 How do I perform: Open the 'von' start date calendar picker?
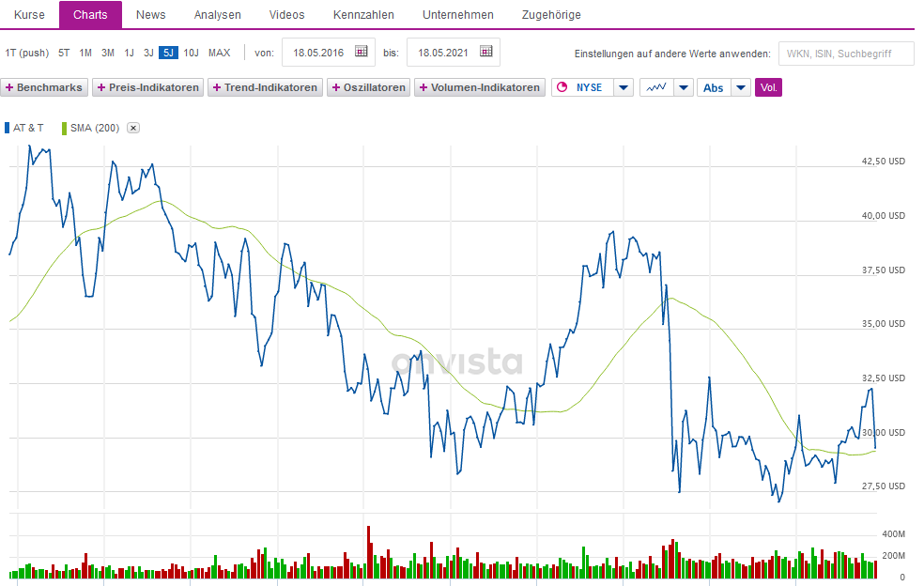[362, 53]
